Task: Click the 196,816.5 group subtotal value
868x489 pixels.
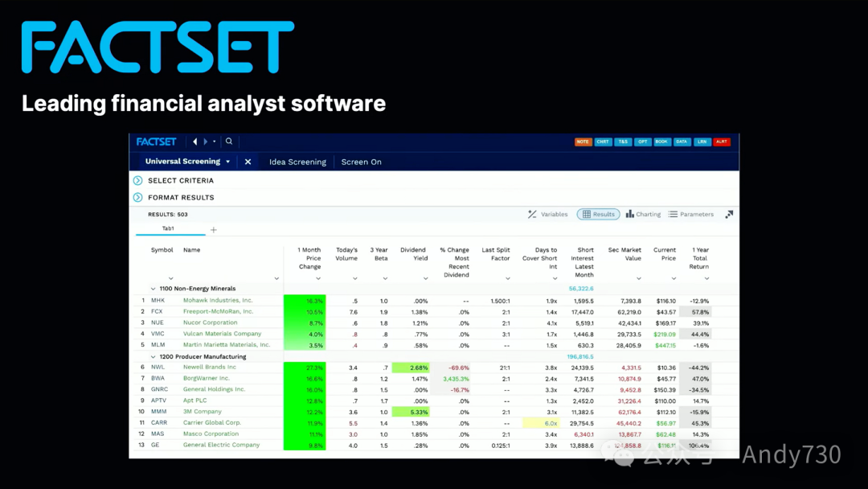Action: coord(580,356)
